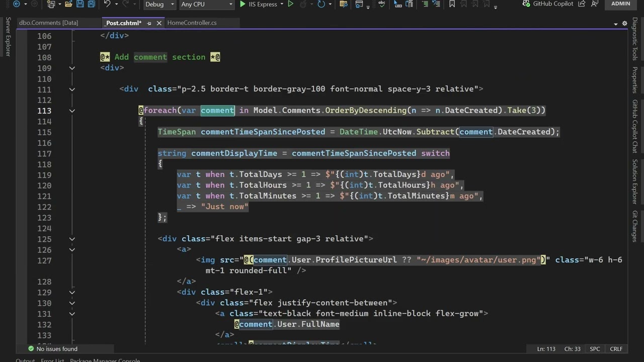Click the Save All icon

[91, 4]
